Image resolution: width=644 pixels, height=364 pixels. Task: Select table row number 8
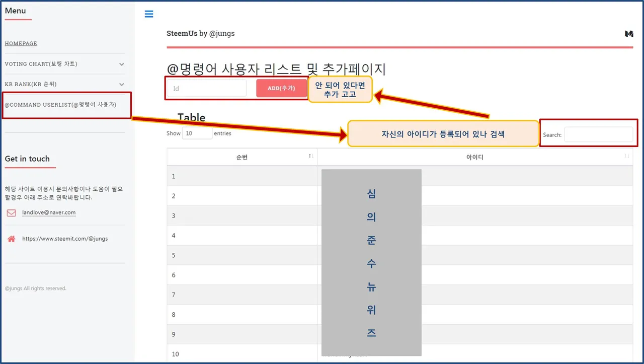(400, 314)
